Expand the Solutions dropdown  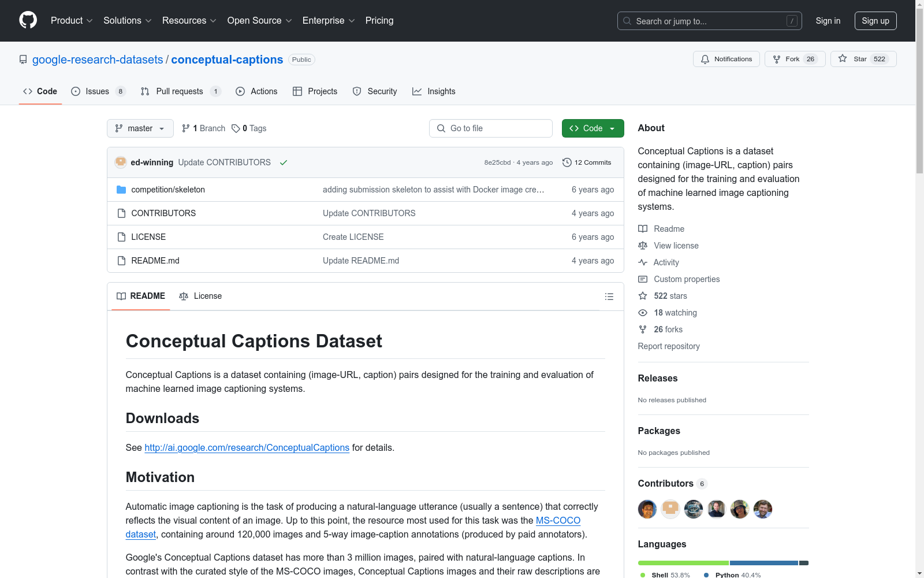coord(128,21)
